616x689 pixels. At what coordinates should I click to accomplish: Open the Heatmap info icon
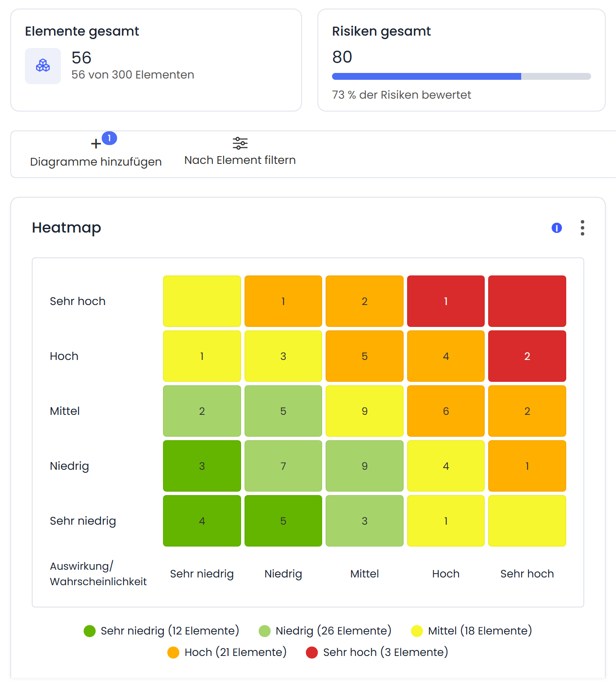557,228
